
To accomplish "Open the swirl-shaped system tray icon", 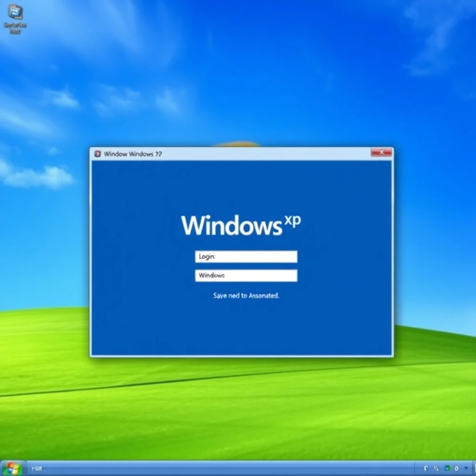I will [436, 469].
